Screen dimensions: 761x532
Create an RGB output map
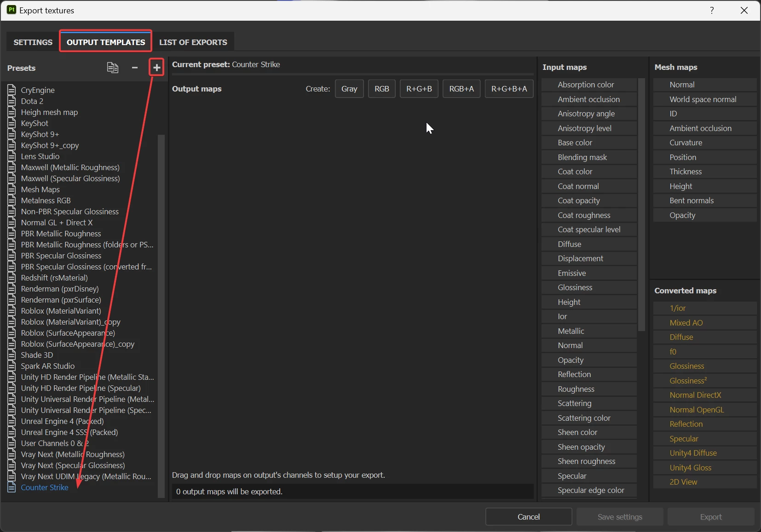pos(382,89)
